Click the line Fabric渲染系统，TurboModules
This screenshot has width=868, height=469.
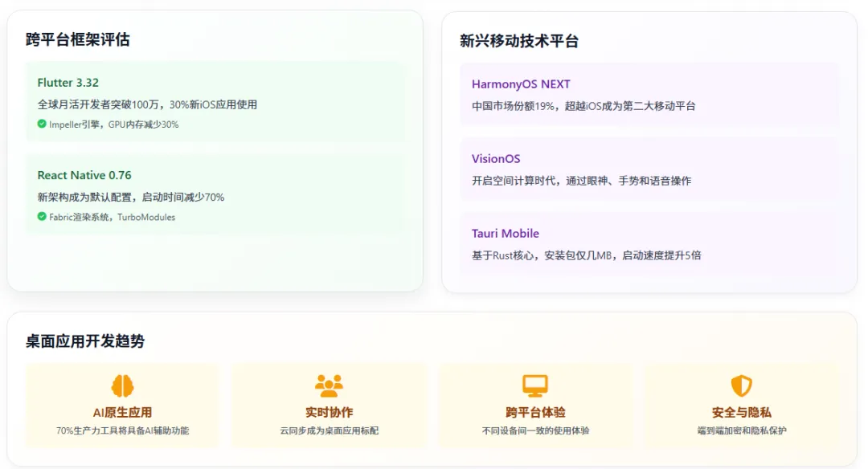click(x=112, y=218)
